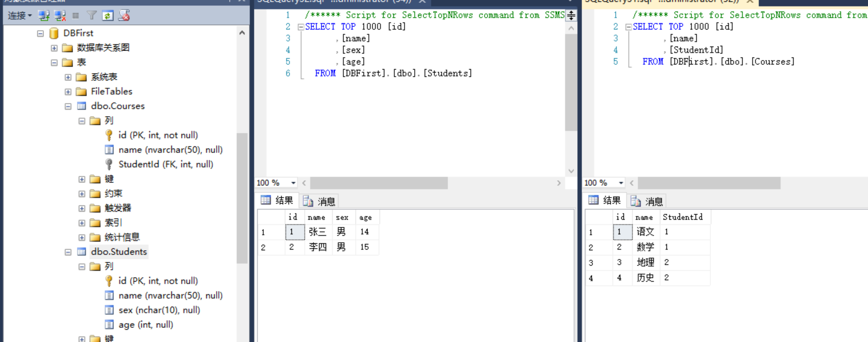Switch to 消息 tab in Courses query pane
The height and width of the screenshot is (342, 868).
tap(648, 201)
